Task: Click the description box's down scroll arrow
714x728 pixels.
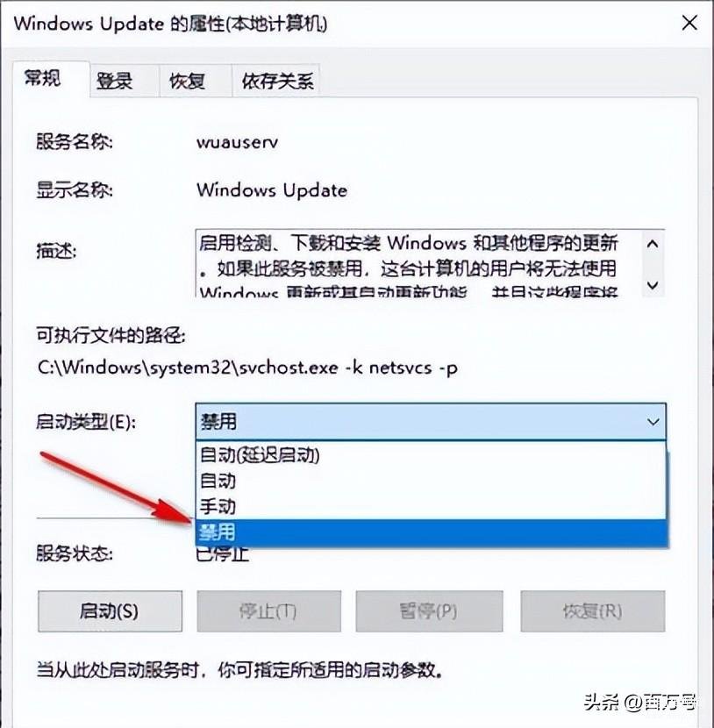Action: click(653, 284)
